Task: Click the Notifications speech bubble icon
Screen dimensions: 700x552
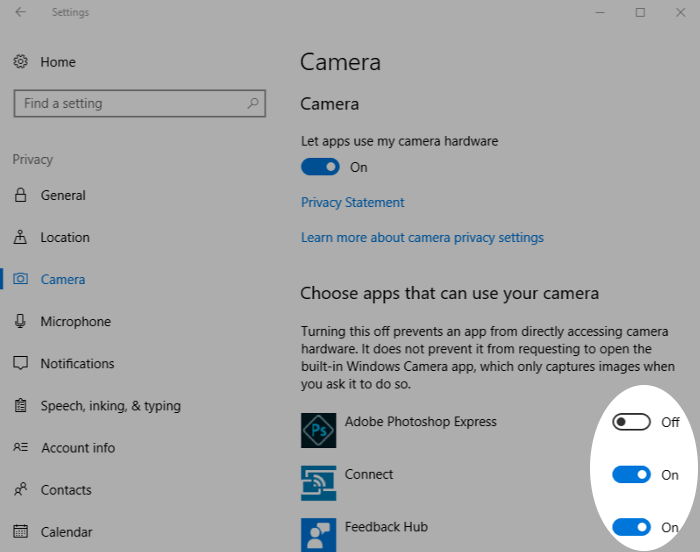Action: coord(21,363)
